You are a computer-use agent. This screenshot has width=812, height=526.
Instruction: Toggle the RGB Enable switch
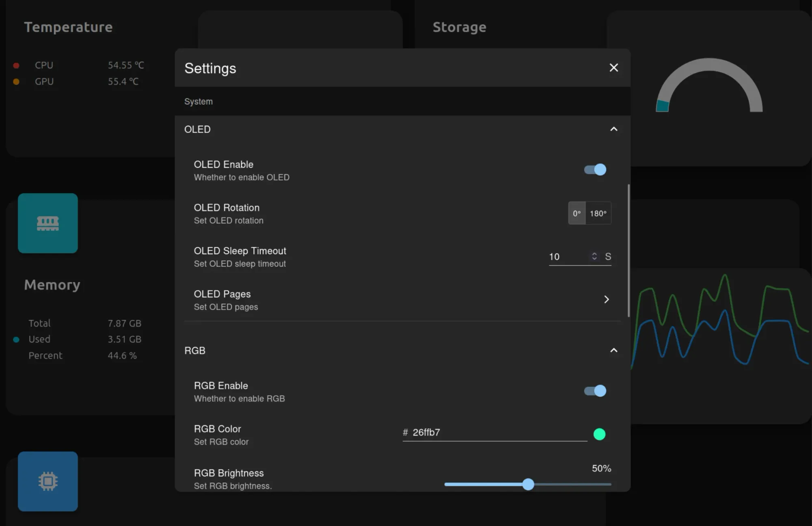point(595,391)
